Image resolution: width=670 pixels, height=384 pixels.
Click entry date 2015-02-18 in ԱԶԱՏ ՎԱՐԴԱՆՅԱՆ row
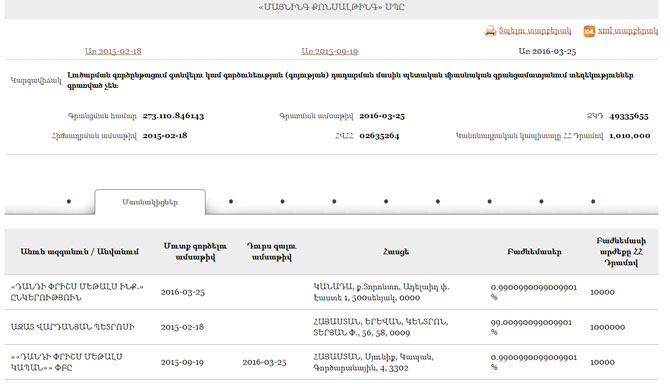click(182, 327)
